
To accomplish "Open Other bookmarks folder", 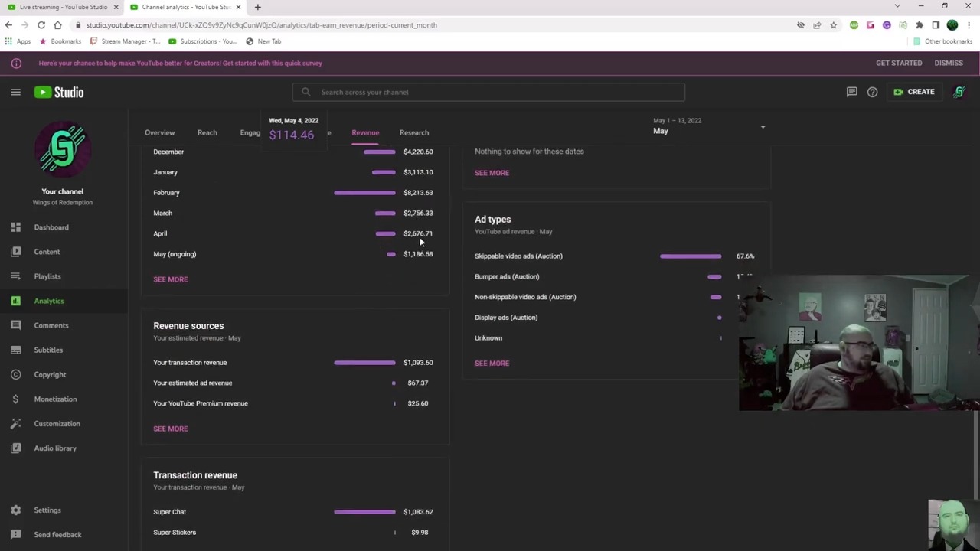I will pos(943,41).
